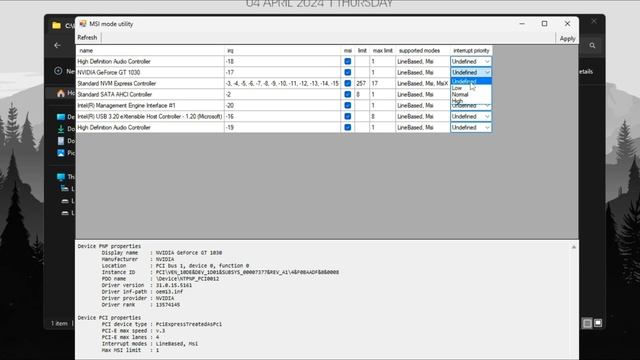Click the limit cell showing 257

click(362, 83)
